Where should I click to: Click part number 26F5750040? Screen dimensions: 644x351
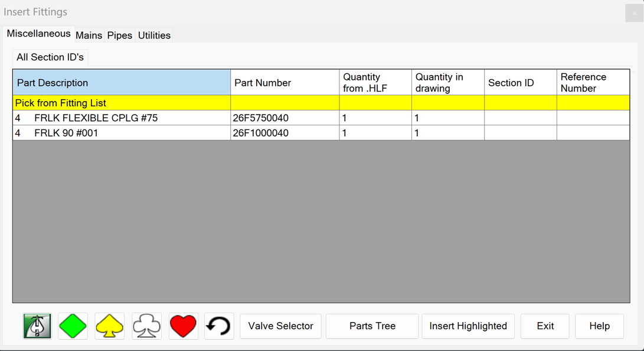(x=285, y=118)
